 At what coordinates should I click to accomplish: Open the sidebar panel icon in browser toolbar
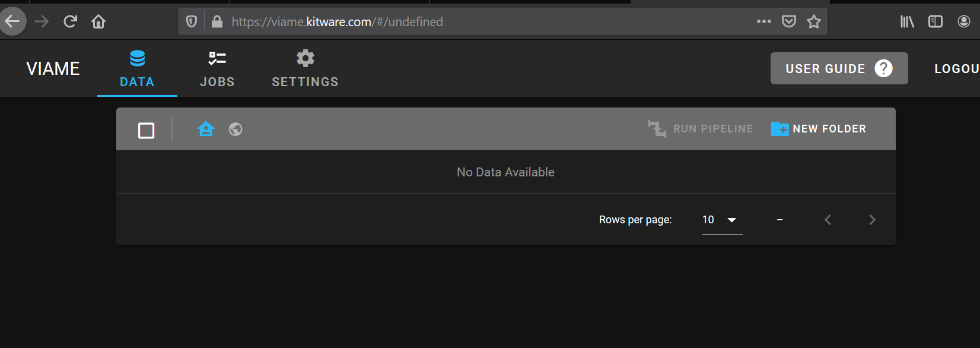[935, 21]
